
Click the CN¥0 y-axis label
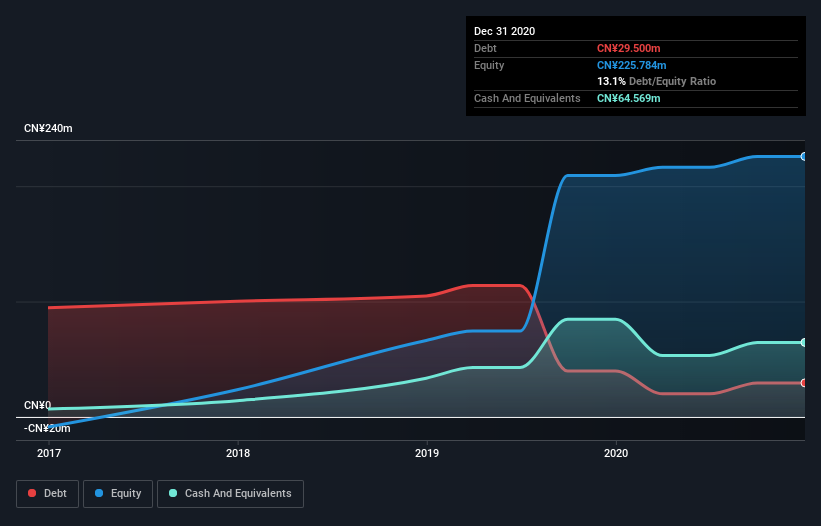(37, 405)
